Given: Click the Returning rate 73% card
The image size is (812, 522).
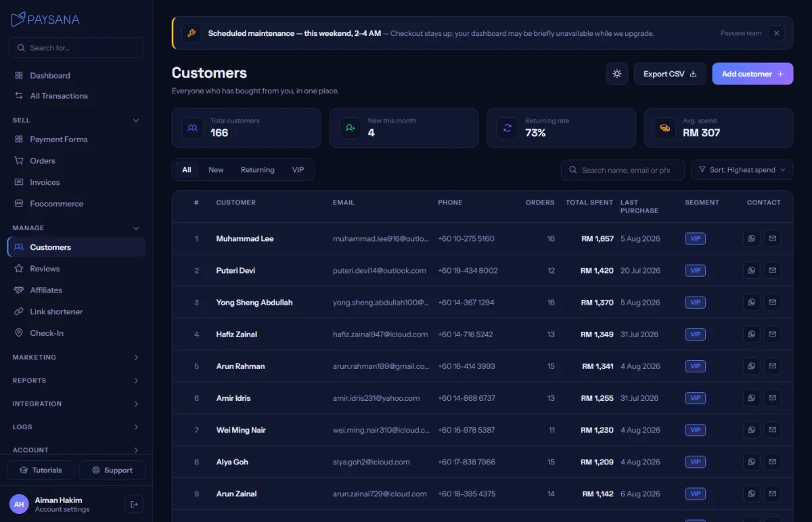Looking at the screenshot, I should click(x=561, y=128).
